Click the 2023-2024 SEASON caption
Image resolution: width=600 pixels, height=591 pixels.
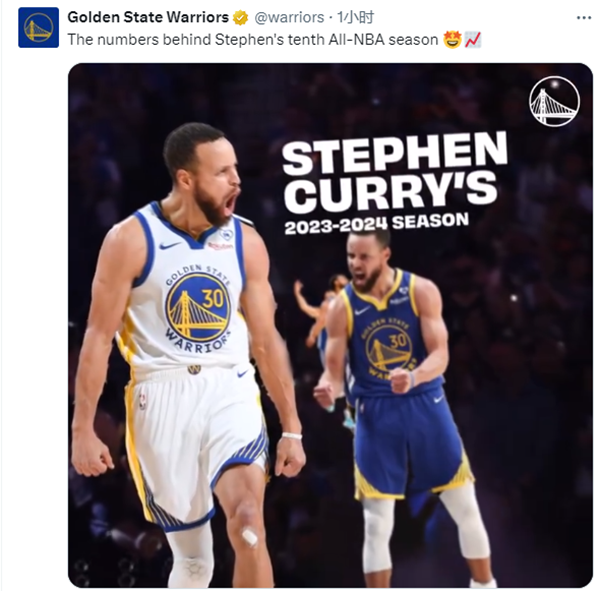(377, 223)
